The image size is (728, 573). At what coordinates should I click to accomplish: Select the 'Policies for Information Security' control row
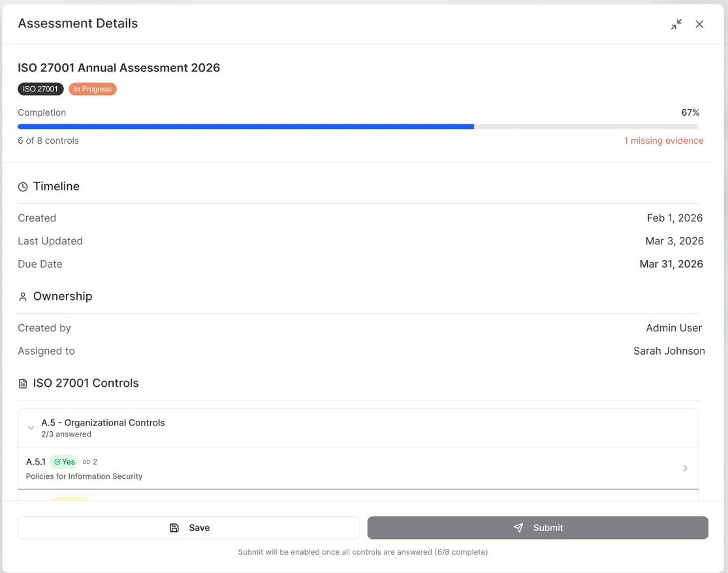(x=358, y=468)
